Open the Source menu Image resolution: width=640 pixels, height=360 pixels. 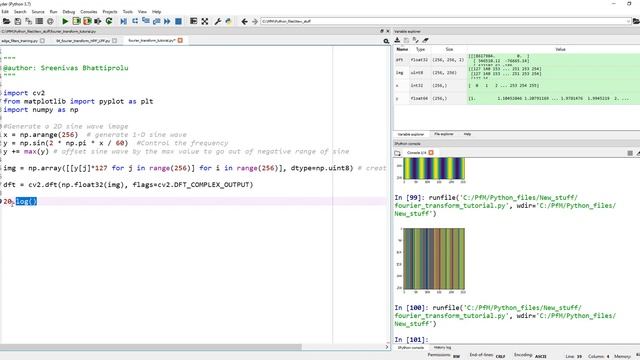[x=38, y=11]
